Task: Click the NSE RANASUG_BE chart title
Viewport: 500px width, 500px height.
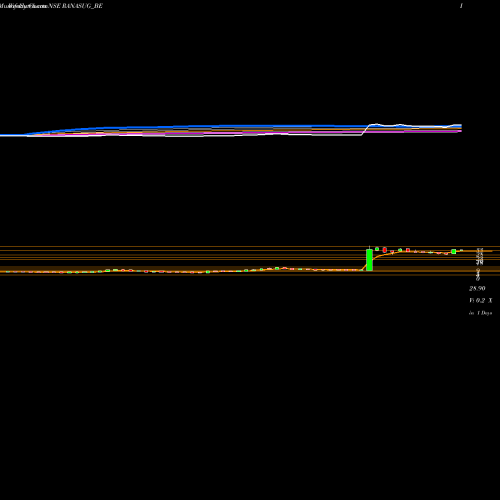Action: (75, 6)
